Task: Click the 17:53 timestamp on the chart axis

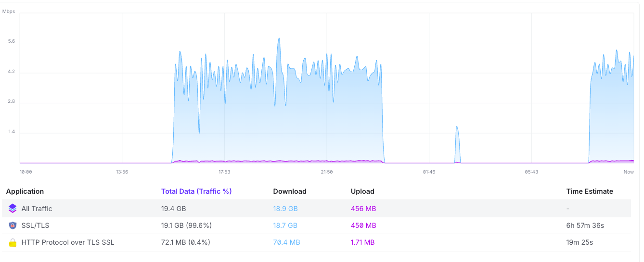Action: coord(224,172)
